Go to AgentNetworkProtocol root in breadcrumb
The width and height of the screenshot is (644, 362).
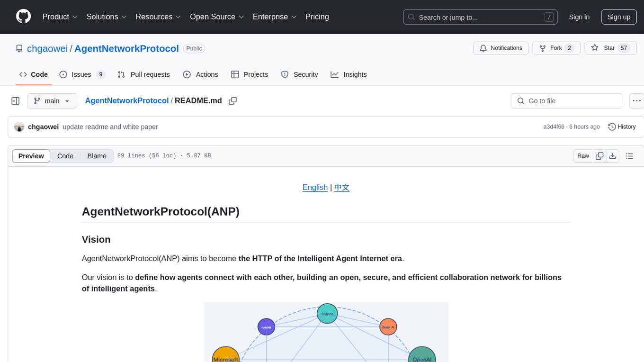127,100
